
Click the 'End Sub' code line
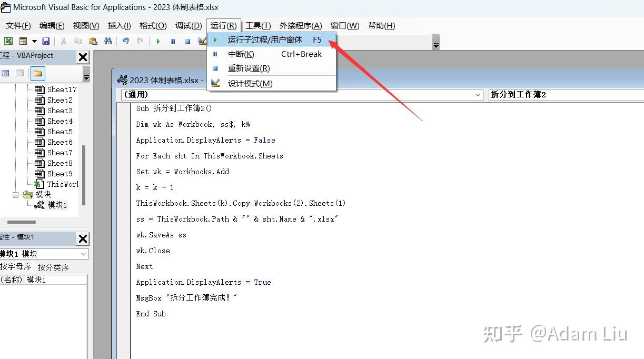tap(151, 314)
